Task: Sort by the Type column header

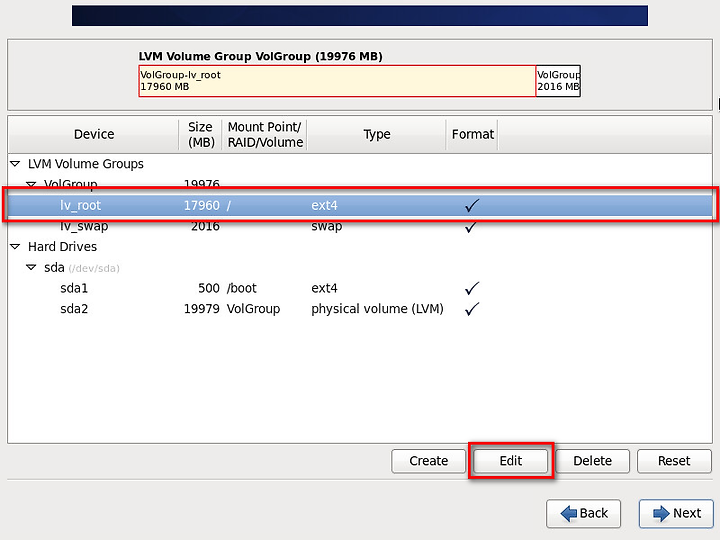Action: (x=377, y=134)
